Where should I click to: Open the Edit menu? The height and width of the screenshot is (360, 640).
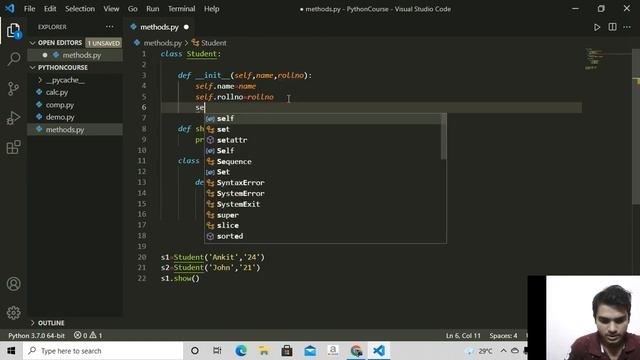point(50,9)
